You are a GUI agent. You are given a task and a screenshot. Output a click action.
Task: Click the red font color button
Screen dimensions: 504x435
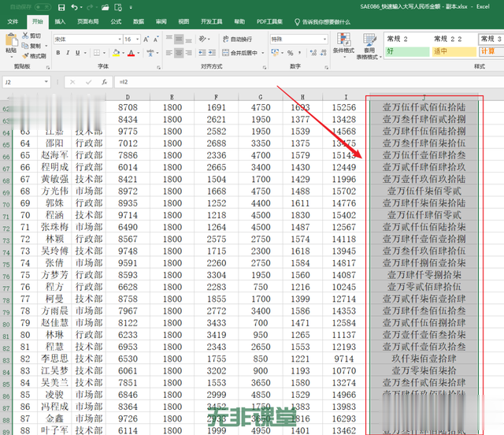tap(132, 53)
